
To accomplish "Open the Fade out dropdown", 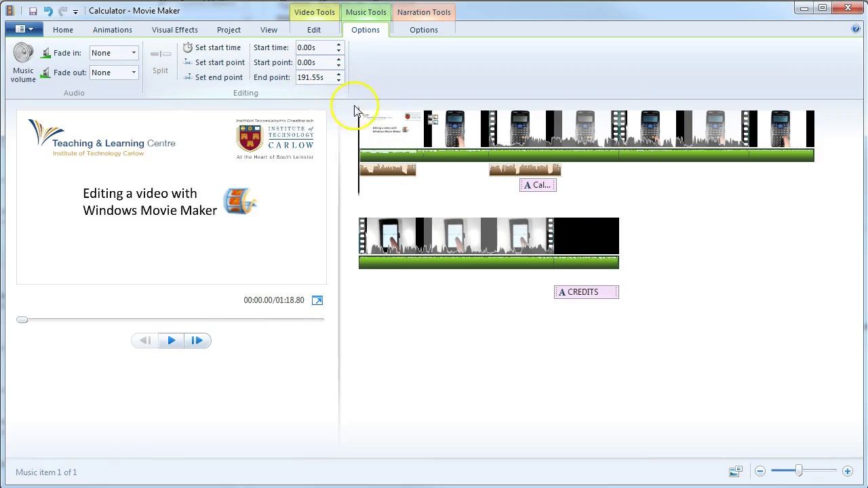I will coord(134,73).
